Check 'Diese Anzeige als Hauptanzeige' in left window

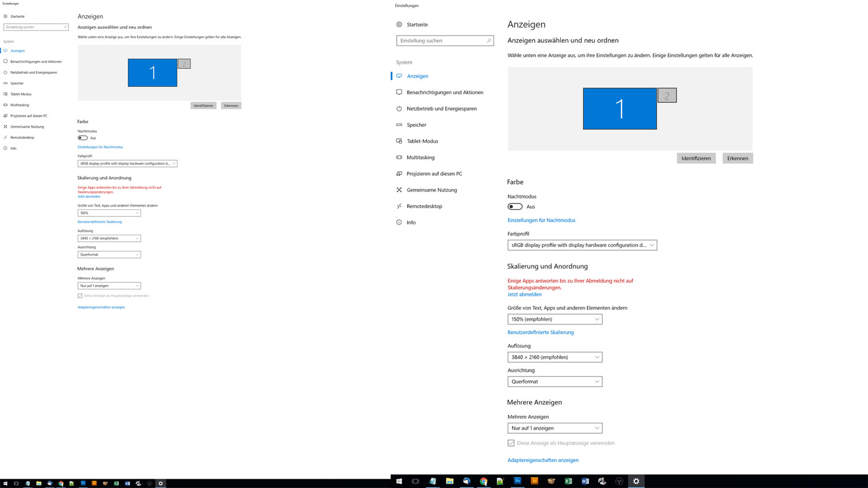[80, 295]
